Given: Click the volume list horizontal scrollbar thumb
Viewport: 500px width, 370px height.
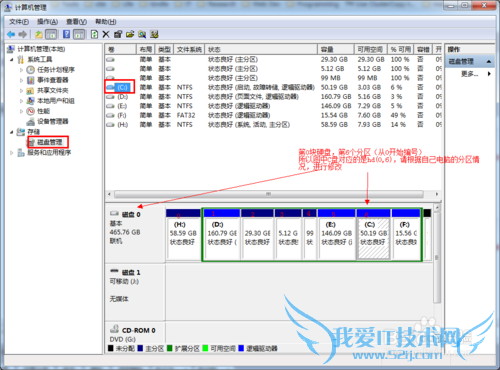Looking at the screenshot, I should [x=269, y=194].
